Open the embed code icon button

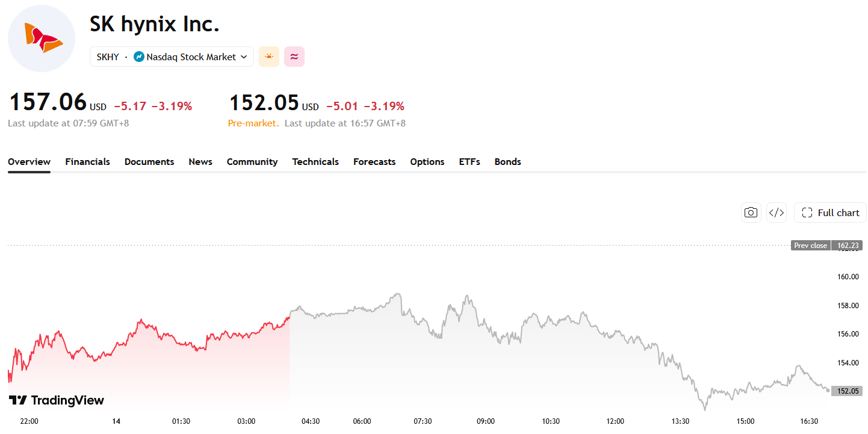pos(777,212)
